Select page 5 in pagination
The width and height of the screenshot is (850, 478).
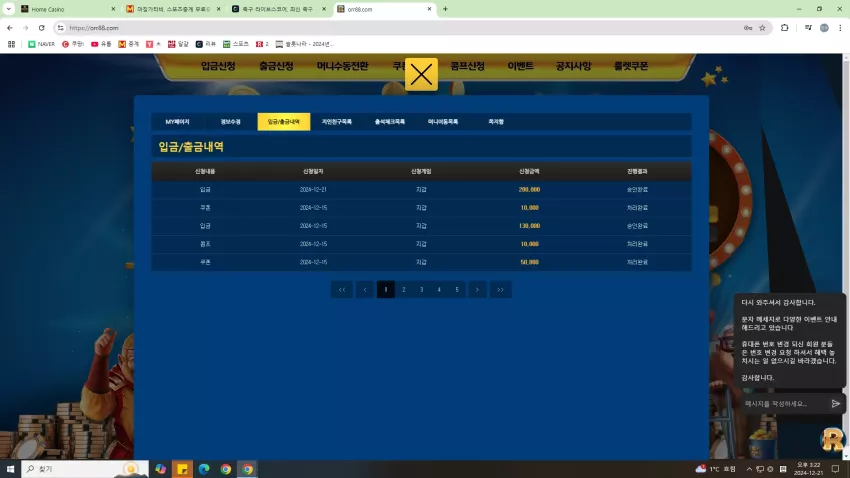coord(457,289)
